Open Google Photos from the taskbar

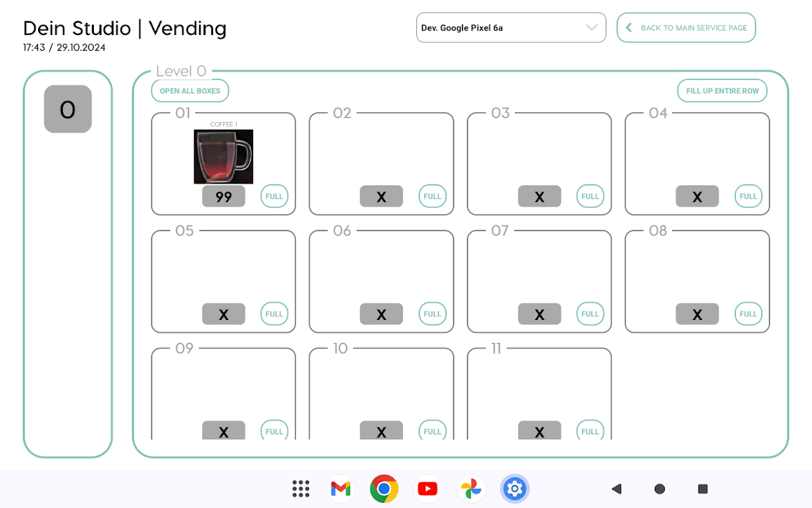(x=471, y=489)
